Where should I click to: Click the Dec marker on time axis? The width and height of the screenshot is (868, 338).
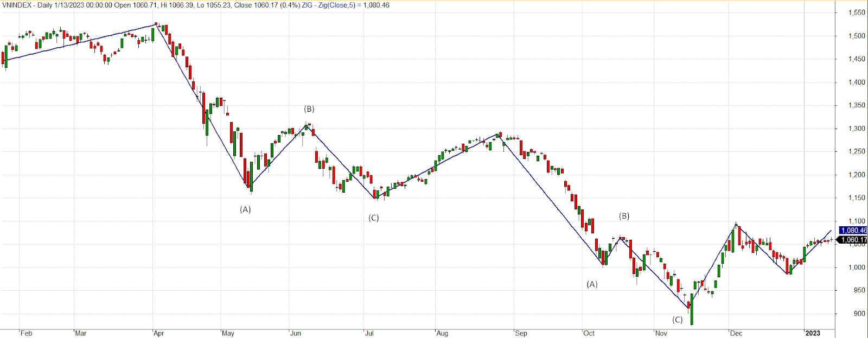(x=736, y=333)
